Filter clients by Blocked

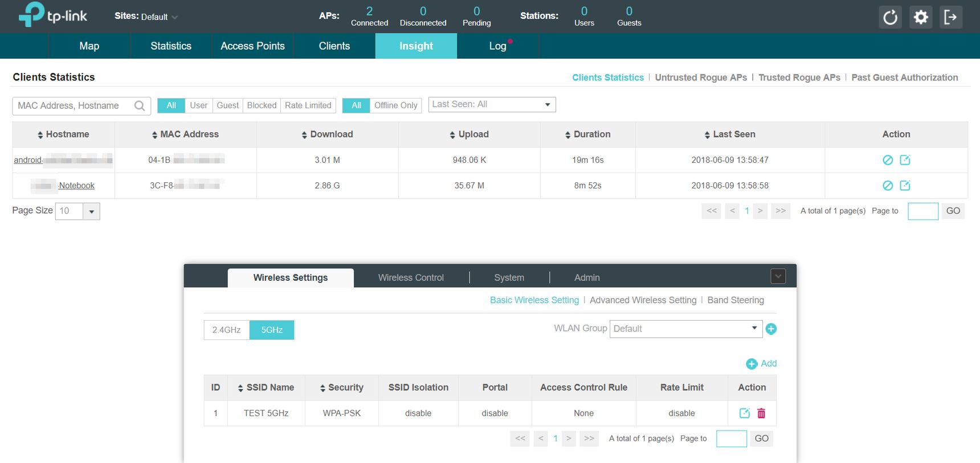click(x=262, y=105)
